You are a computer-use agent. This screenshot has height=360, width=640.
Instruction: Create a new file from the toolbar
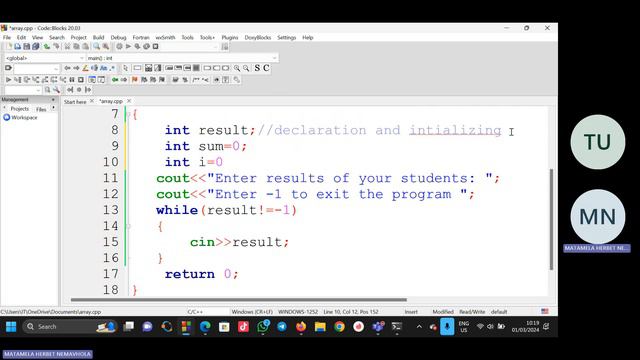9,47
